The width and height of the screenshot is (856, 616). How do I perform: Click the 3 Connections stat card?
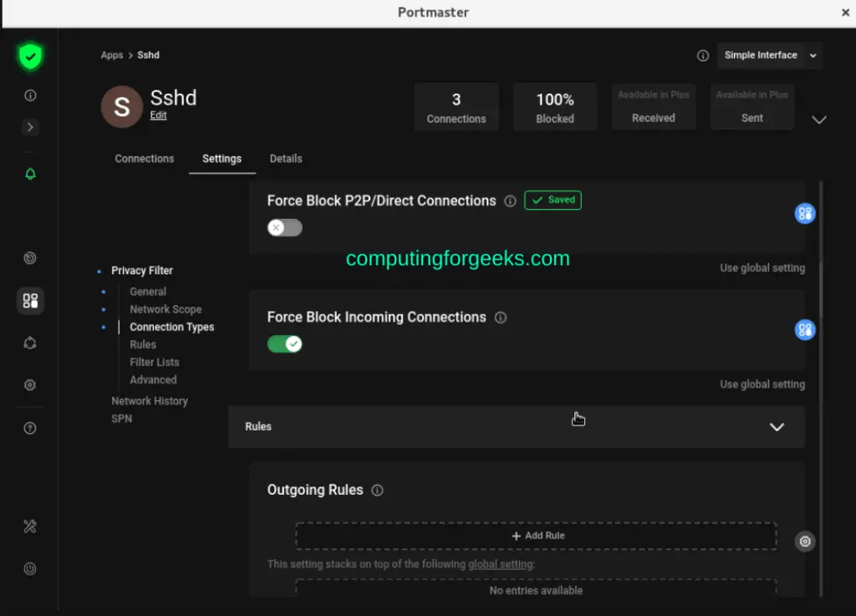456,107
